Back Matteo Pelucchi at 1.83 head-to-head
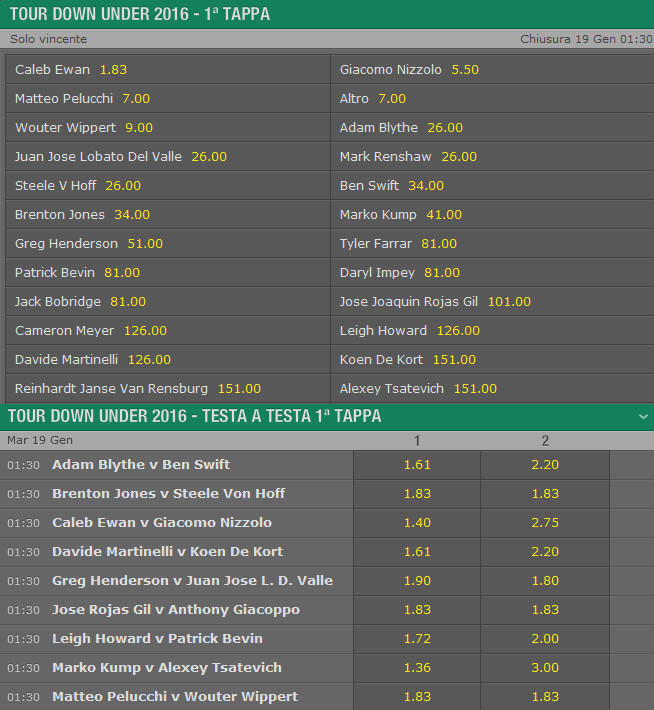The width and height of the screenshot is (654, 710). click(417, 696)
